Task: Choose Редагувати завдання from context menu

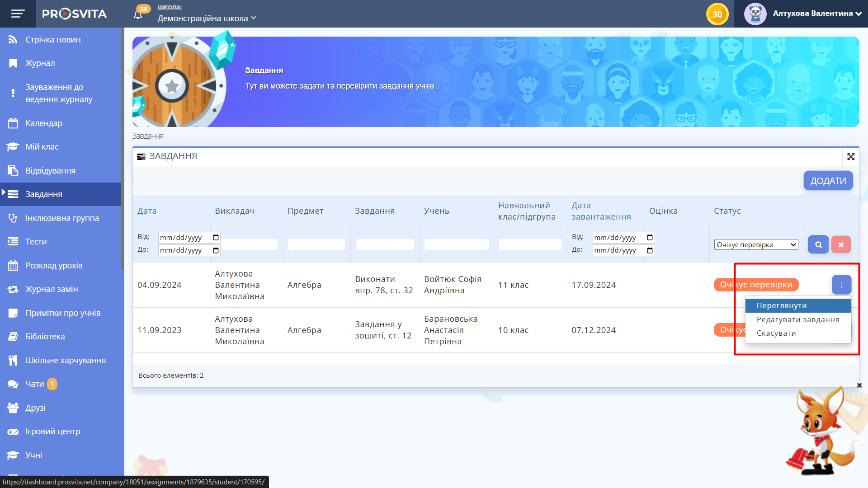Action: 798,319
